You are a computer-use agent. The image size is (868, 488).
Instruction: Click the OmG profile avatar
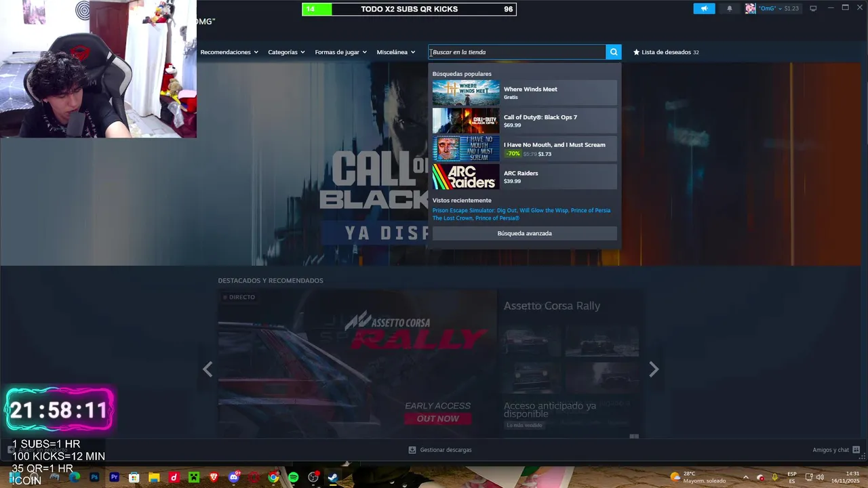pos(750,9)
